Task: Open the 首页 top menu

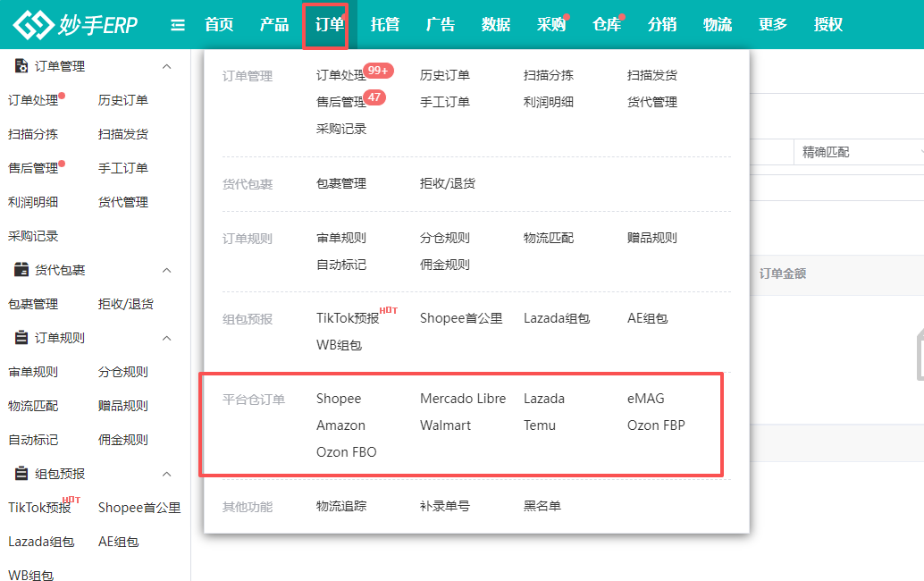Action: point(219,25)
